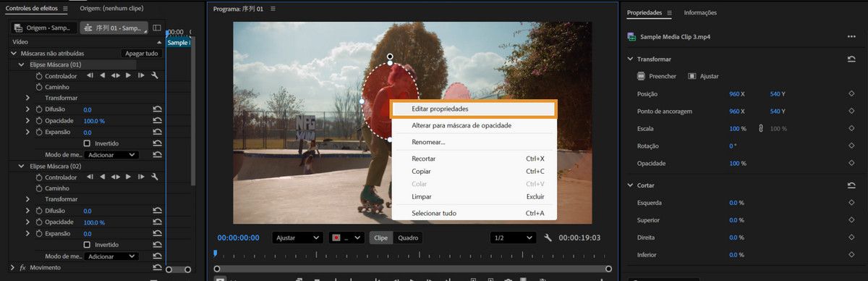Viewport: 868px width, 281px height.
Task: Select the Quadro mode button
Action: [x=408, y=238]
